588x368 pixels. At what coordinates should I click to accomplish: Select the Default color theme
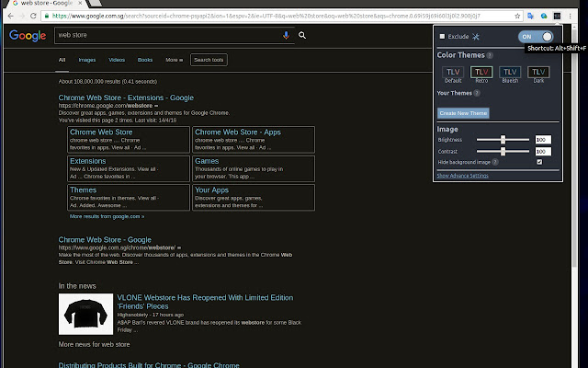[x=453, y=75]
